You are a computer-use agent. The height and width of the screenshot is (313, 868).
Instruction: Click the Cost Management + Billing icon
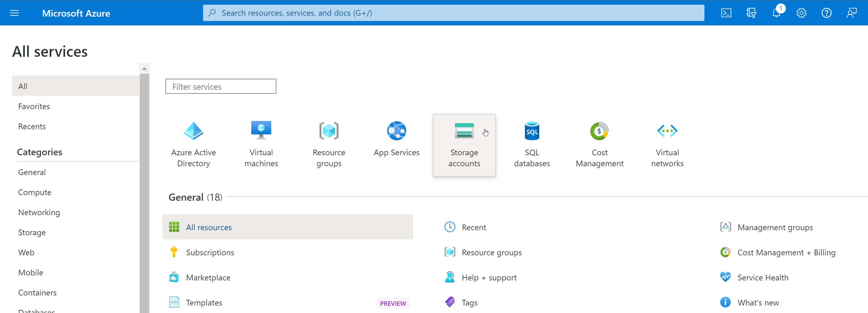(x=725, y=252)
